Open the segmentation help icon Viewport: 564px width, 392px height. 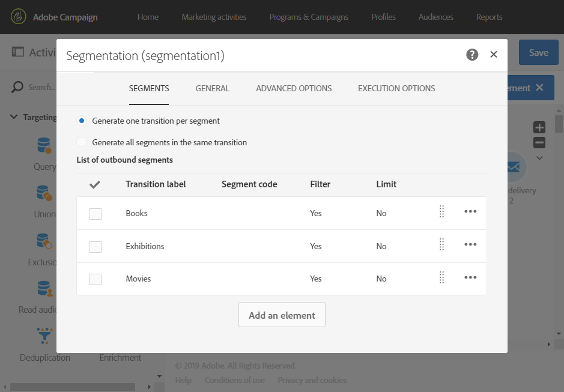[x=472, y=55]
